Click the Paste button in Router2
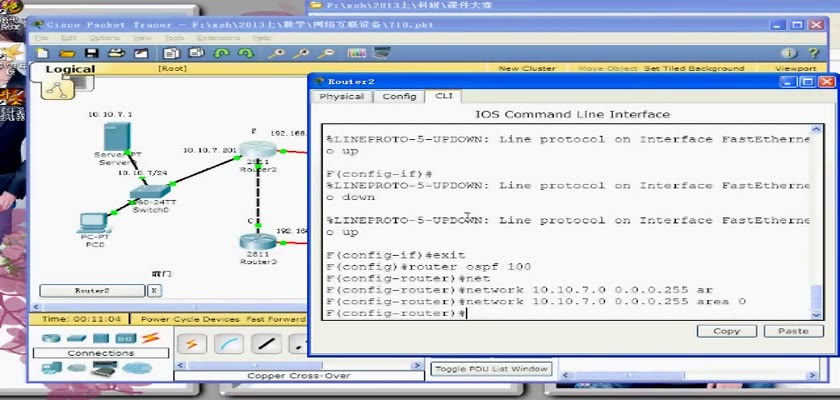Image resolution: width=840 pixels, height=400 pixels. point(793,331)
